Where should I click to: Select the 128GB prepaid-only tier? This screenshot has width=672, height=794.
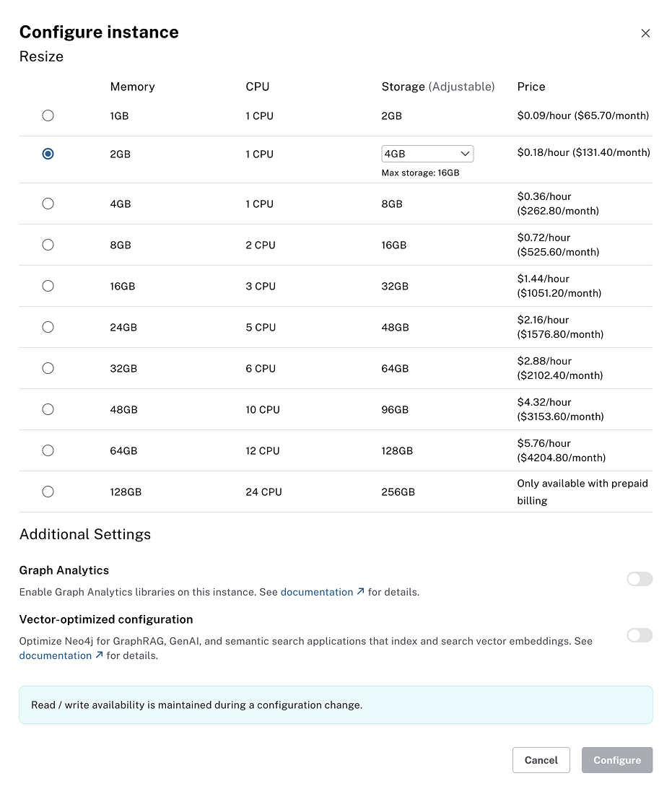click(48, 492)
